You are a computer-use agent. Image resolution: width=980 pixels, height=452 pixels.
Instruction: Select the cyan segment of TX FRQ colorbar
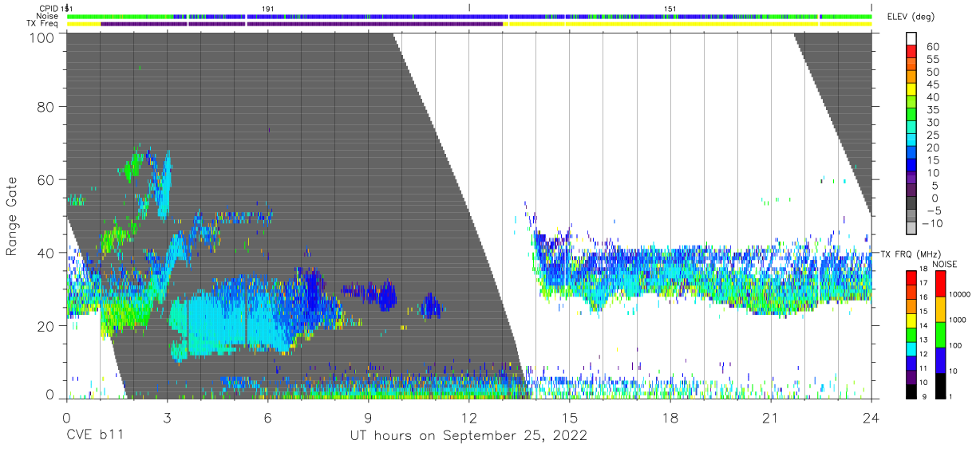click(912, 348)
